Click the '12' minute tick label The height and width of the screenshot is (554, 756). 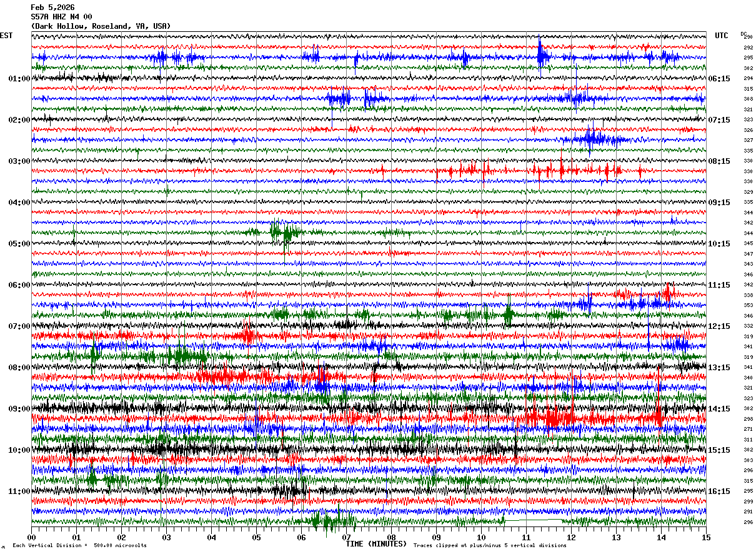pyautogui.click(x=571, y=537)
